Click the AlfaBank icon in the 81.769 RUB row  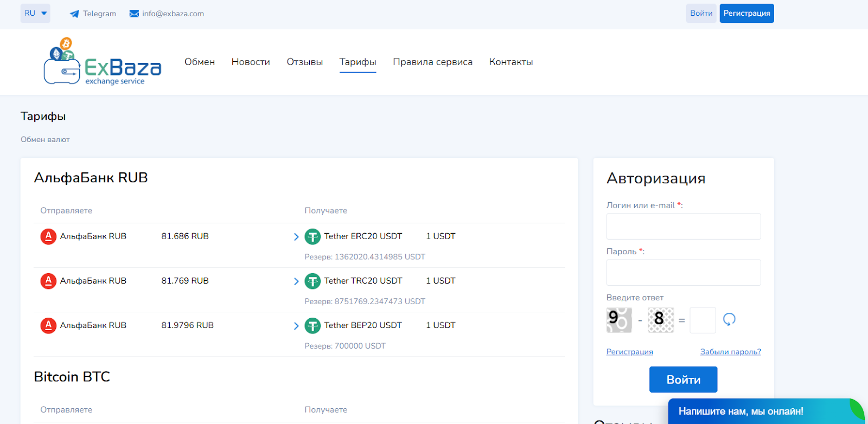[x=48, y=281]
